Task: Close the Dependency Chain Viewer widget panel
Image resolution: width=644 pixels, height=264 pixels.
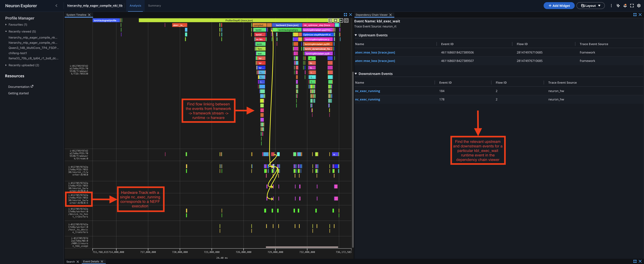Action: click(x=640, y=15)
